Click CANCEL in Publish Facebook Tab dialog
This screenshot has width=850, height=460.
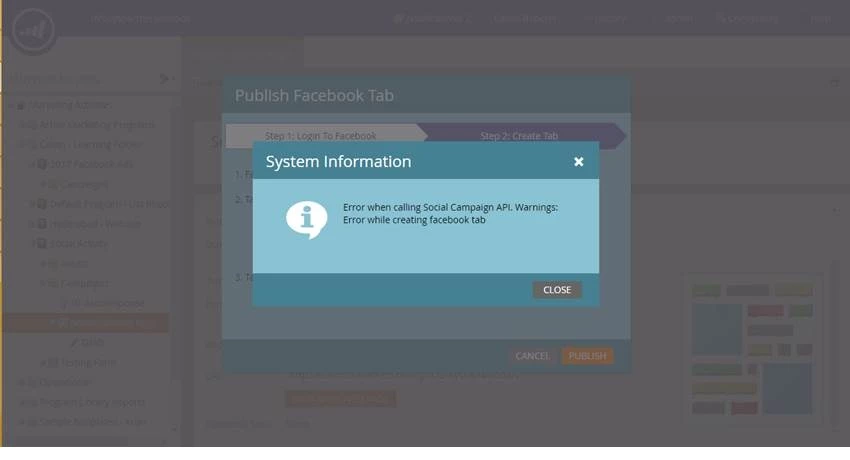coord(532,356)
